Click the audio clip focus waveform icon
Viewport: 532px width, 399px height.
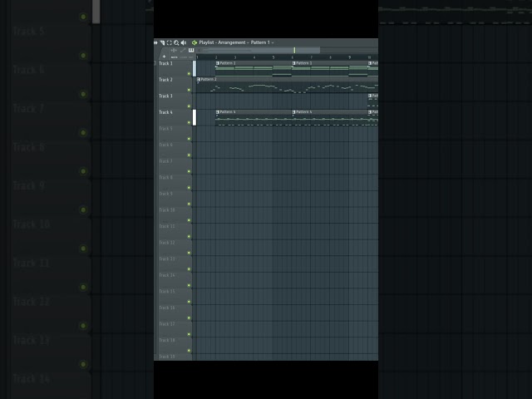(174, 50)
